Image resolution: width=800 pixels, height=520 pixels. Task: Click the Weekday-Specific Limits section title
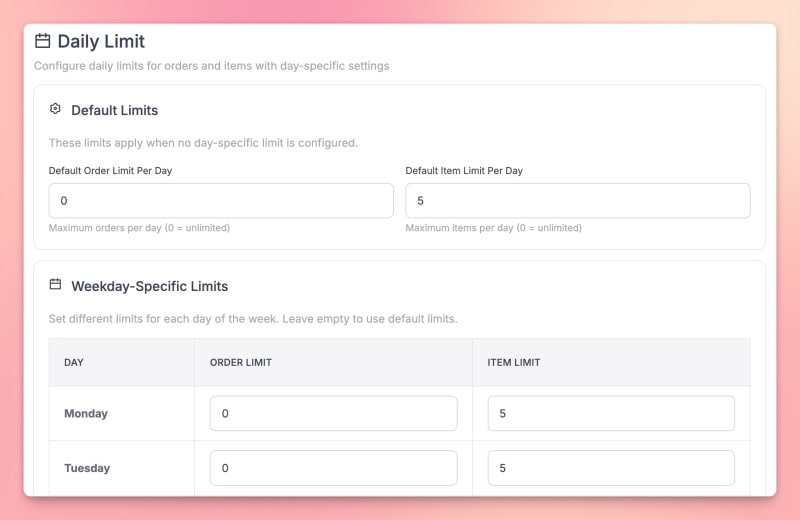(x=149, y=286)
